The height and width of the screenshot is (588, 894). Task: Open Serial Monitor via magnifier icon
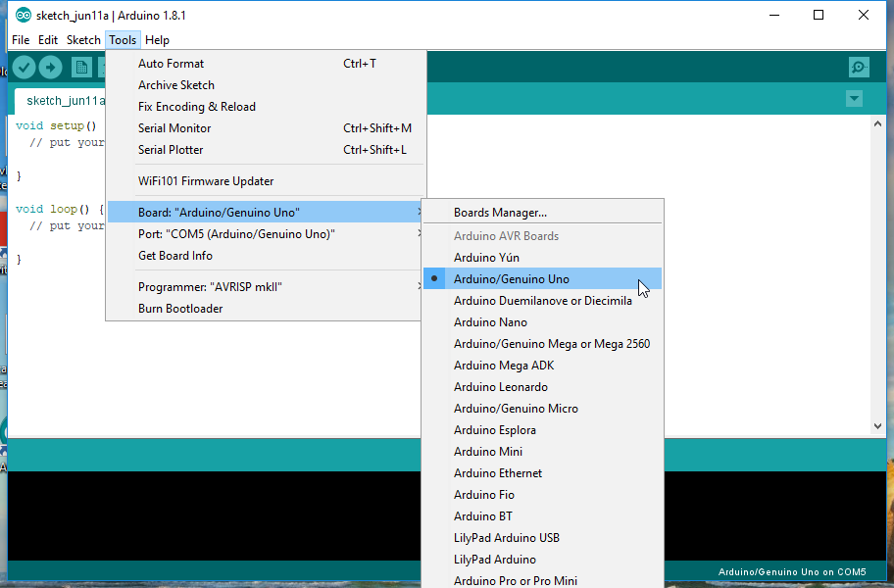click(x=859, y=68)
